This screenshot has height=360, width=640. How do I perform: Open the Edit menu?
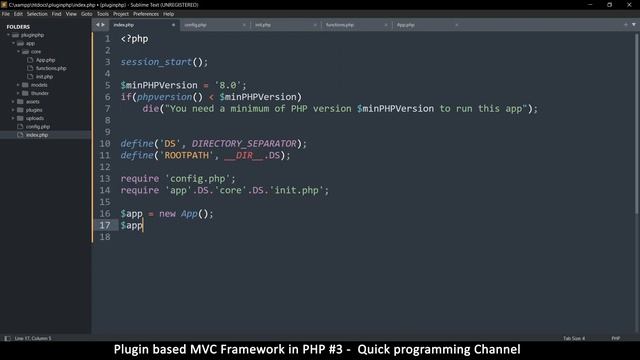(18, 14)
